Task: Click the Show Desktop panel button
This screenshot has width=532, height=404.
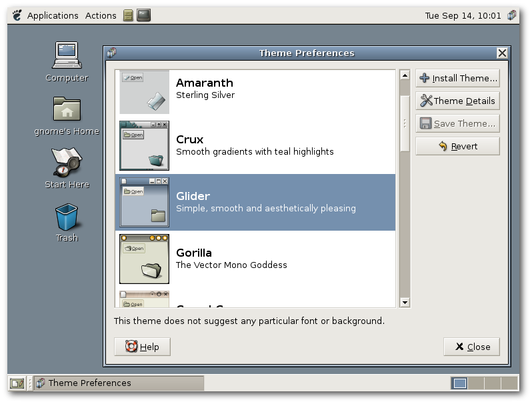Action: click(x=17, y=383)
